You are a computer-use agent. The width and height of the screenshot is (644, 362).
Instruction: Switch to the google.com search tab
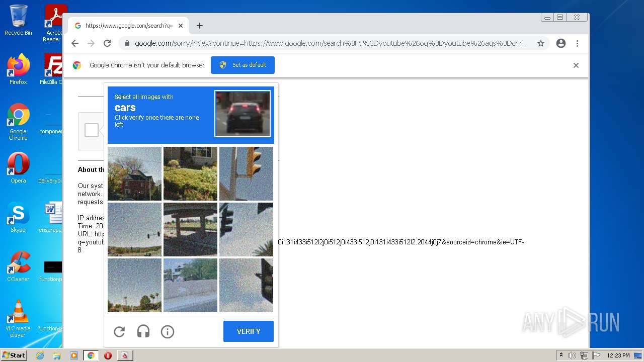click(x=128, y=26)
